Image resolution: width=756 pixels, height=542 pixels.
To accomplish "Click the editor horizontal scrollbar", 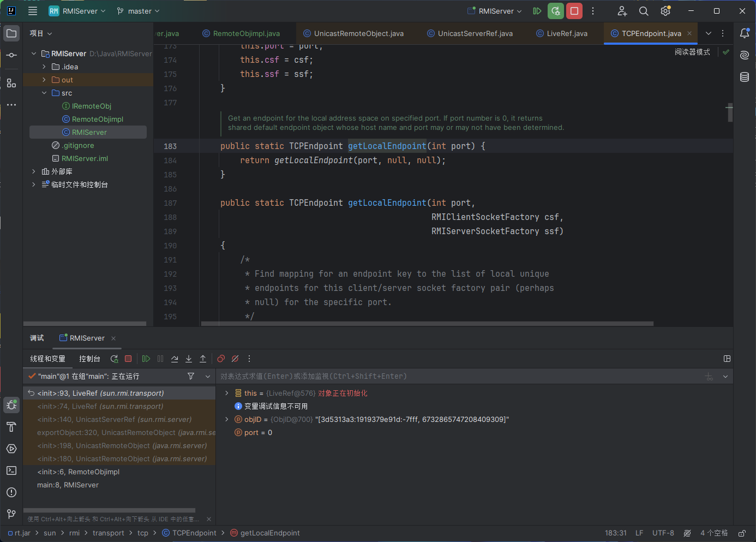I will click(x=427, y=324).
